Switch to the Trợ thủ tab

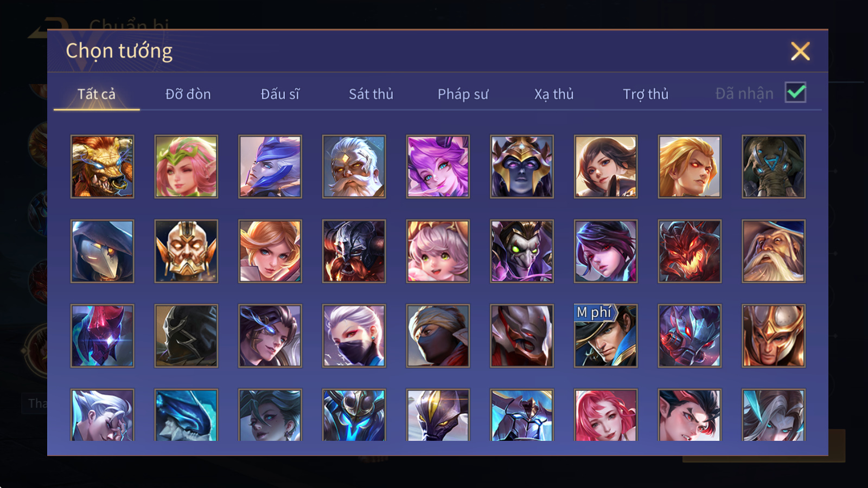coord(646,94)
